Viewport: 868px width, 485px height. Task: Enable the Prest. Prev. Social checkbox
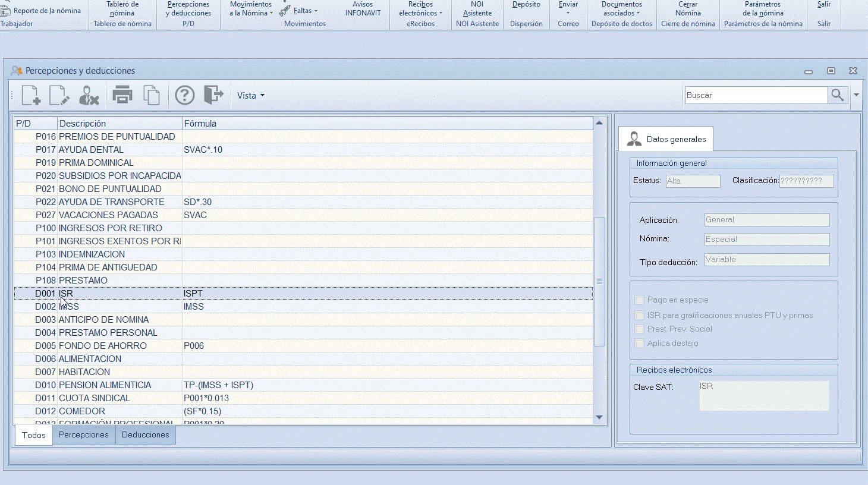[640, 329]
